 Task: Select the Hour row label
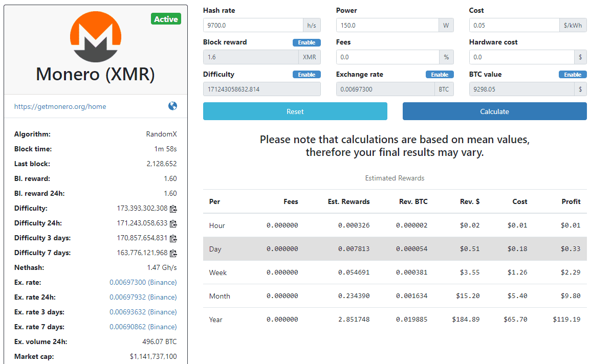[x=216, y=225]
